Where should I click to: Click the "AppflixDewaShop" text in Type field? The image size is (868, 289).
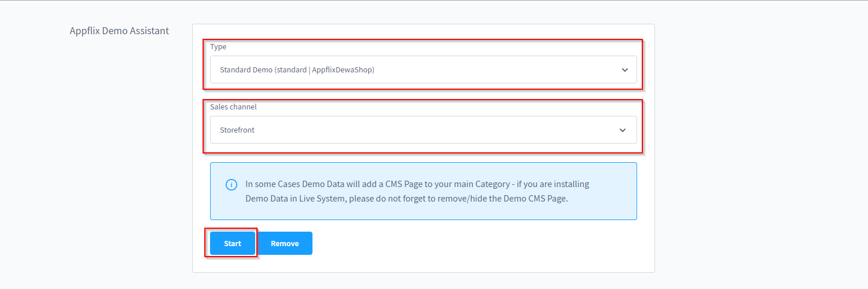click(343, 70)
